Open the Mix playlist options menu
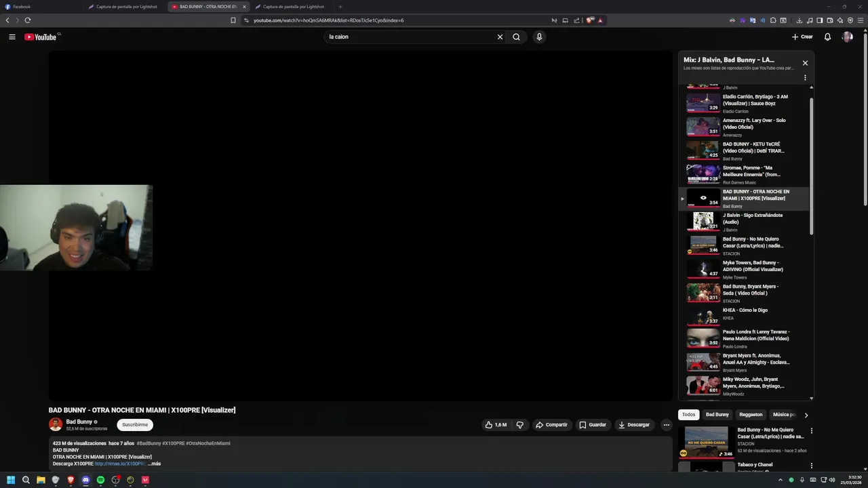Viewport: 868px width, 488px height. [x=805, y=78]
